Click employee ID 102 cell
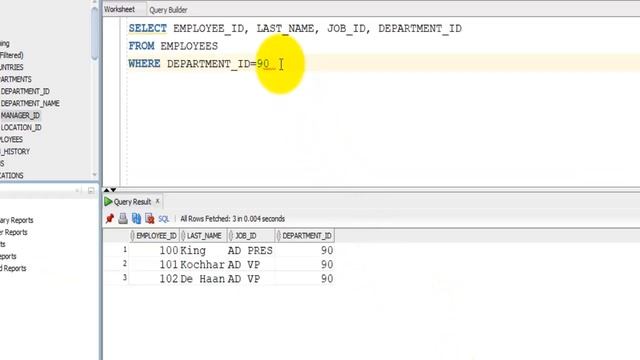The width and height of the screenshot is (640, 360). (155, 279)
